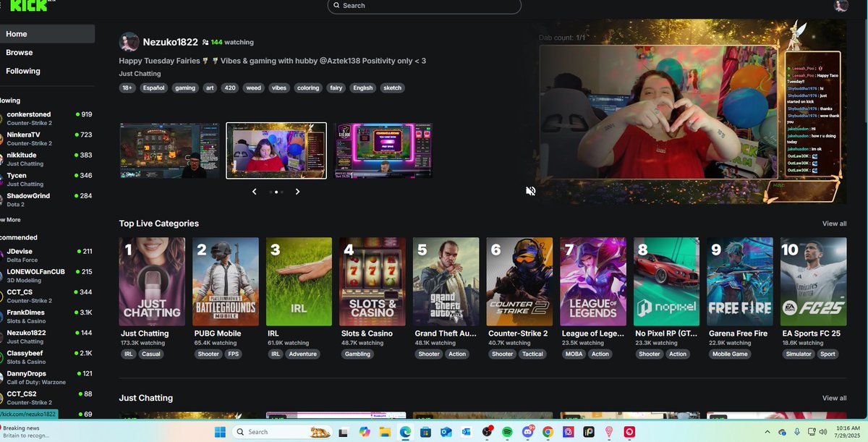Click Casual tag under Just Chatting category

151,354
